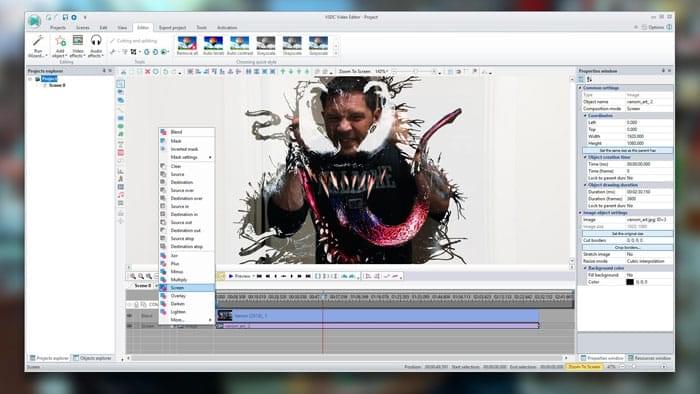The image size is (700, 394).
Task: Click the Set the original size button
Action: (627, 233)
